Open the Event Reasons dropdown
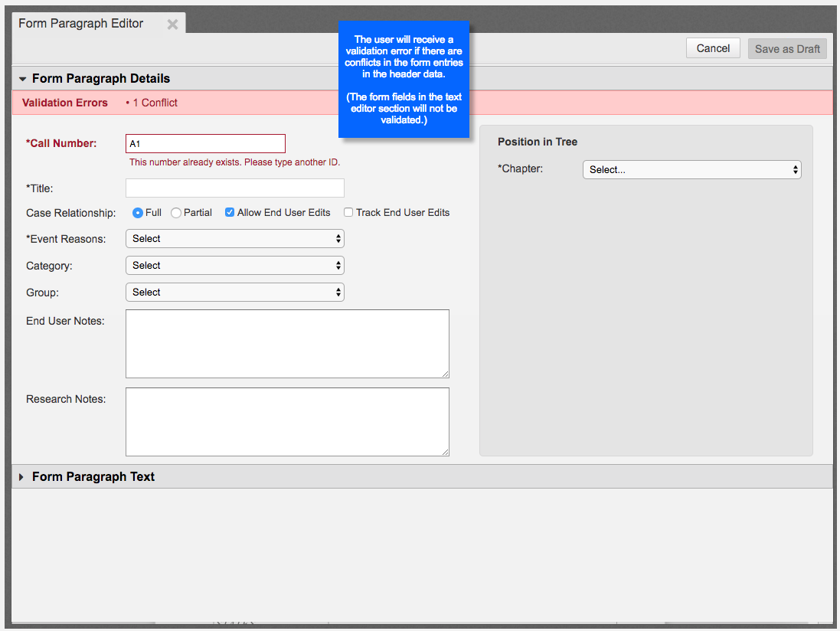 point(234,239)
